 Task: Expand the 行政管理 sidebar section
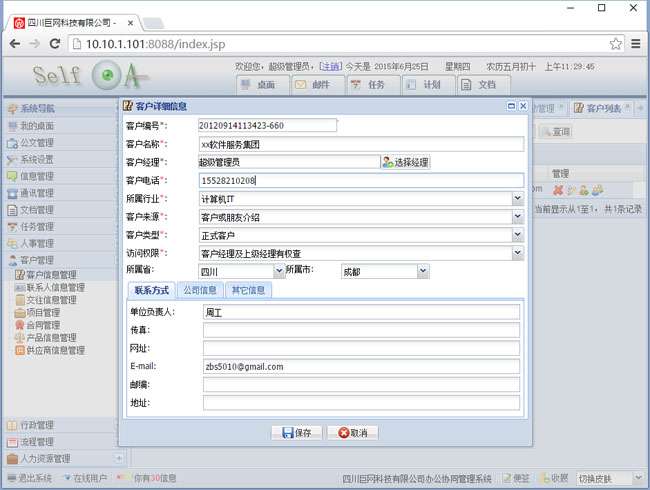tap(38, 425)
